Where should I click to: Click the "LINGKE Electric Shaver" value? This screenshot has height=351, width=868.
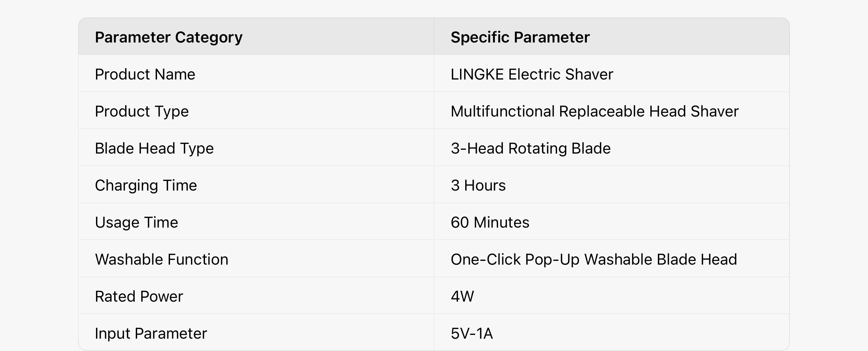(x=531, y=74)
